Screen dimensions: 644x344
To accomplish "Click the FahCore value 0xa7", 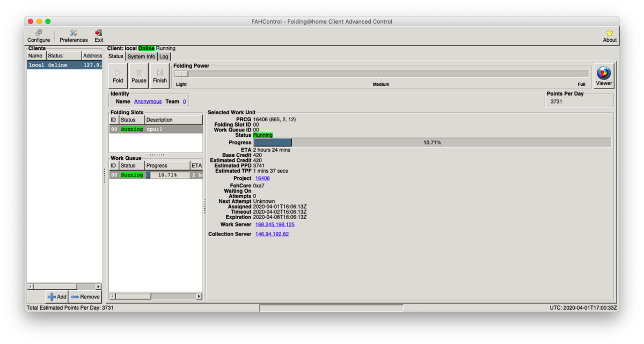I will pos(259,186).
